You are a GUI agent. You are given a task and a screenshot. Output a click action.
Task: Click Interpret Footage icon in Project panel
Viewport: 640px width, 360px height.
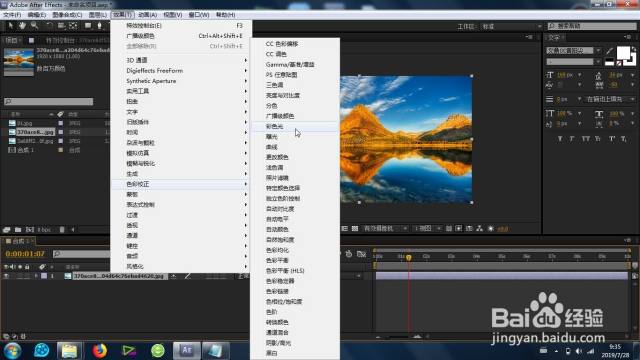click(7, 230)
